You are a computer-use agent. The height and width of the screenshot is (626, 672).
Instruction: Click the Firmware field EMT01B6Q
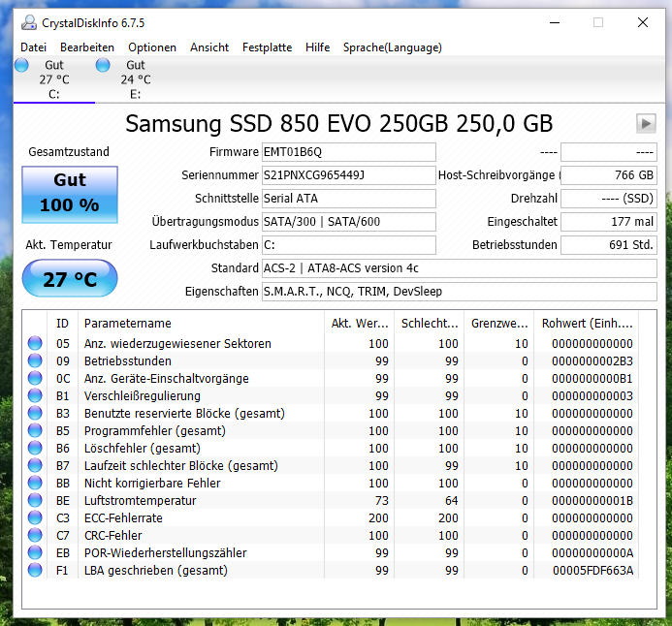pos(349,152)
